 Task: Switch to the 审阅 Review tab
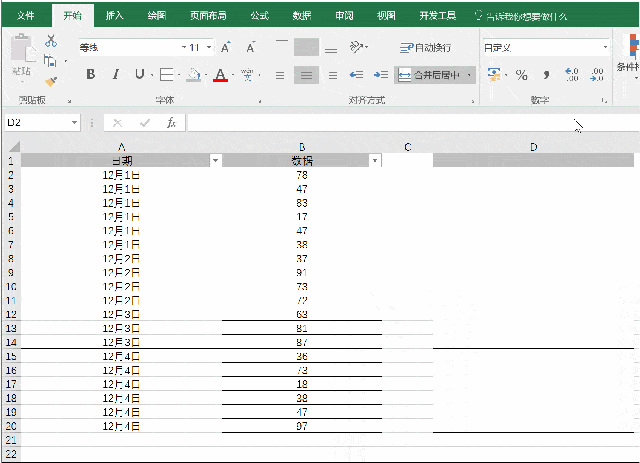coord(344,16)
